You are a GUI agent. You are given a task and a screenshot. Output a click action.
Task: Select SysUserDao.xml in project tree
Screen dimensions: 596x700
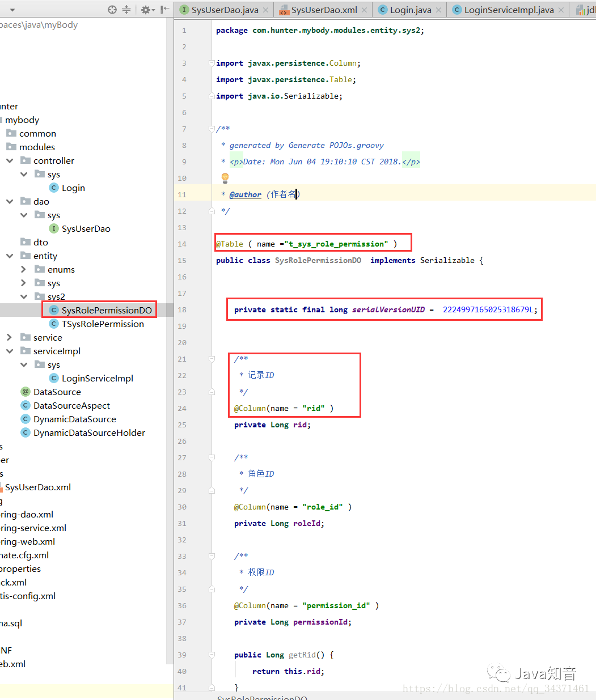(x=38, y=487)
